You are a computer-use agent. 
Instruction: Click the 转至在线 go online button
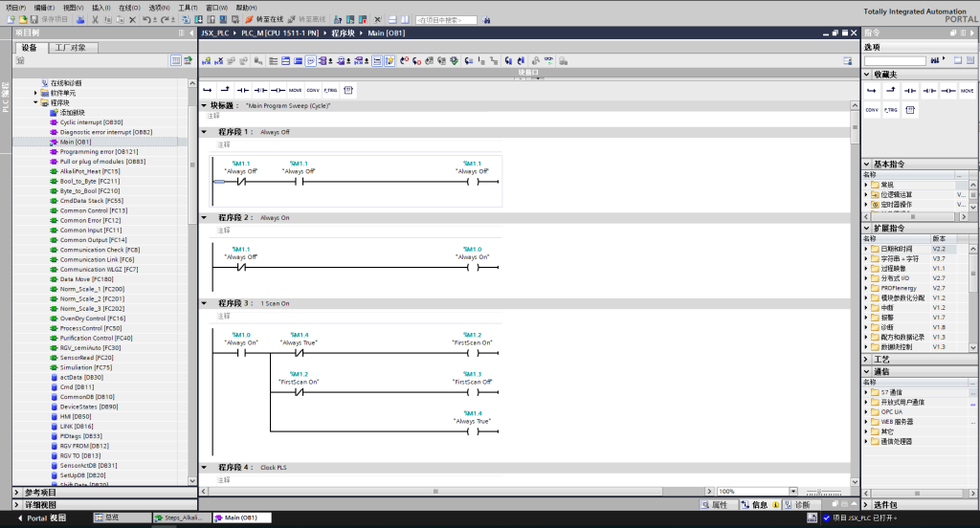tap(264, 20)
